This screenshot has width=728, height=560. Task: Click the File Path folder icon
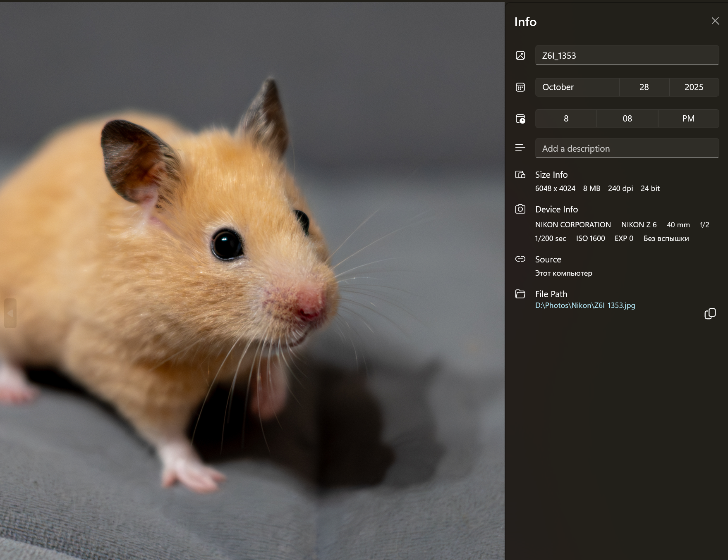(520, 294)
